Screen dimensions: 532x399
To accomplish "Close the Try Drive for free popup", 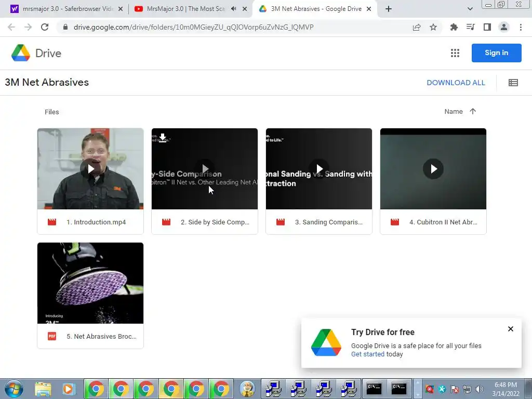I will click(511, 329).
